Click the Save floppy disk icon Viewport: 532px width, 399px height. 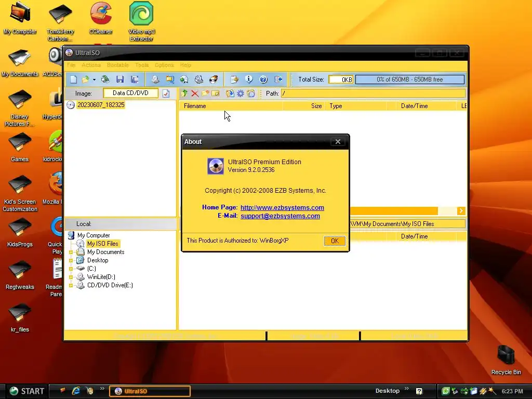pyautogui.click(x=120, y=79)
